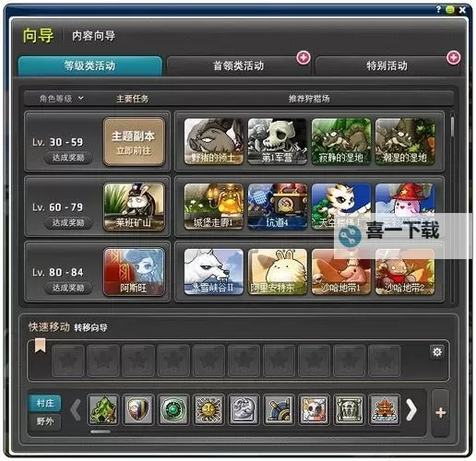Open quick move settings gear
Image resolution: width=476 pixels, height=461 pixels.
(x=437, y=352)
